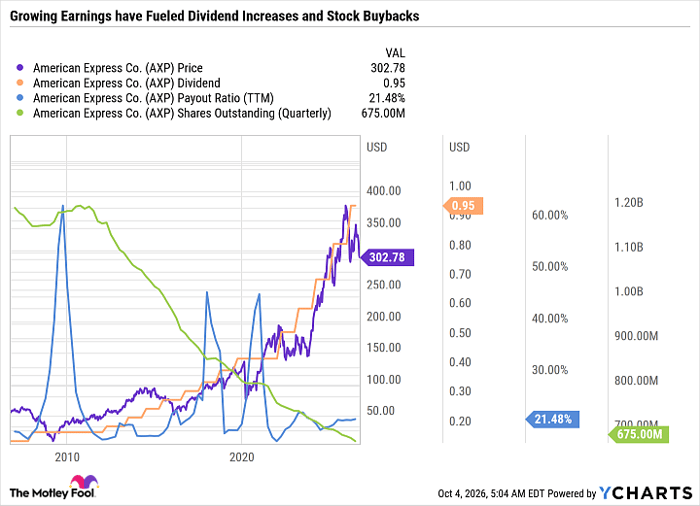This screenshot has width=700, height=506.
Task: Click the green 675.00M shares flag
Action: click(639, 434)
